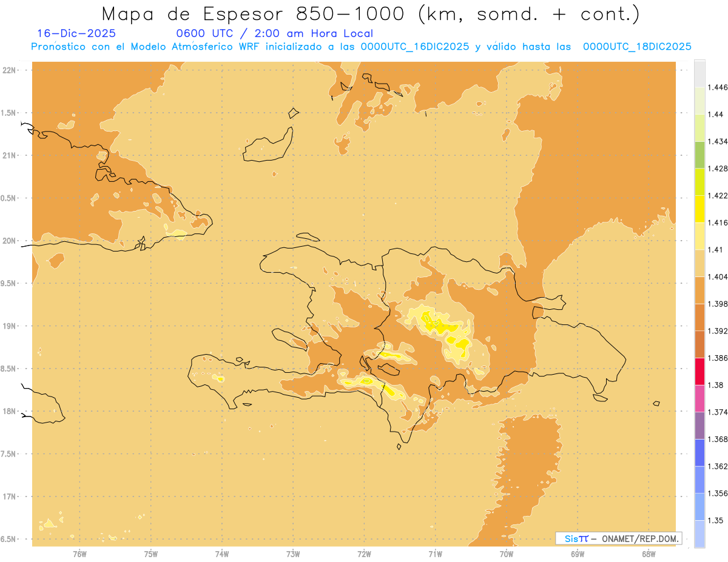
Task: Pick the lime-yellow swatch between 1.422 and 1.428
Action: [699, 182]
